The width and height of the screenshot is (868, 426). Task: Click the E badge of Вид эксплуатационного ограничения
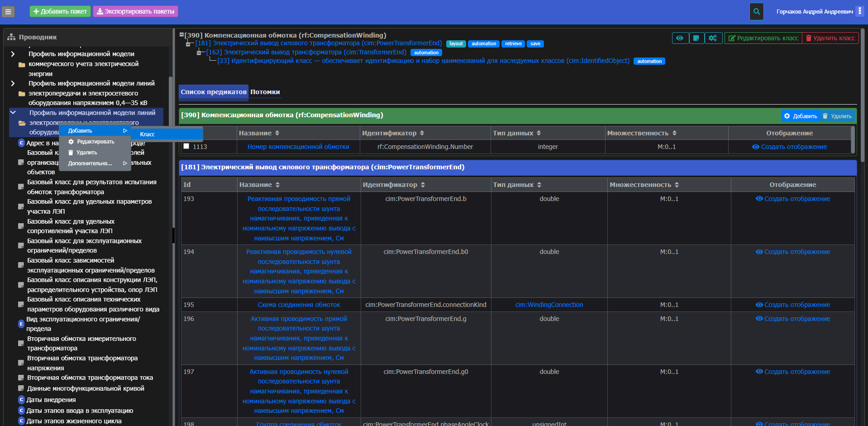21,324
